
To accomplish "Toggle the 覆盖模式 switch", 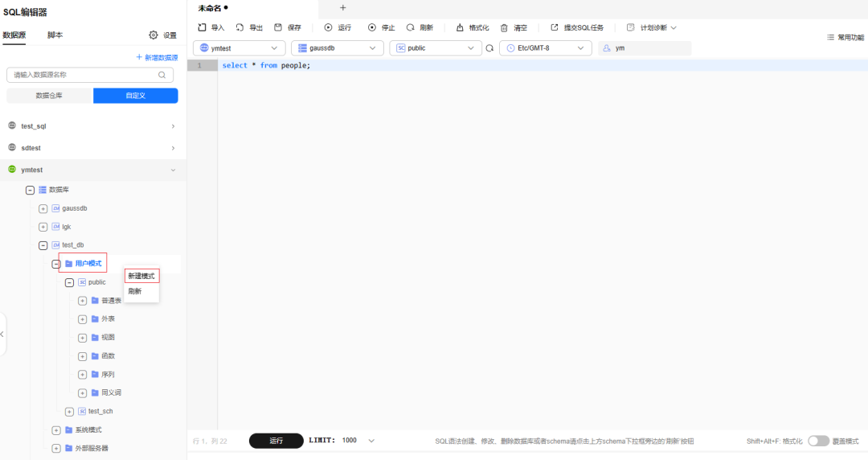I will [x=818, y=442].
